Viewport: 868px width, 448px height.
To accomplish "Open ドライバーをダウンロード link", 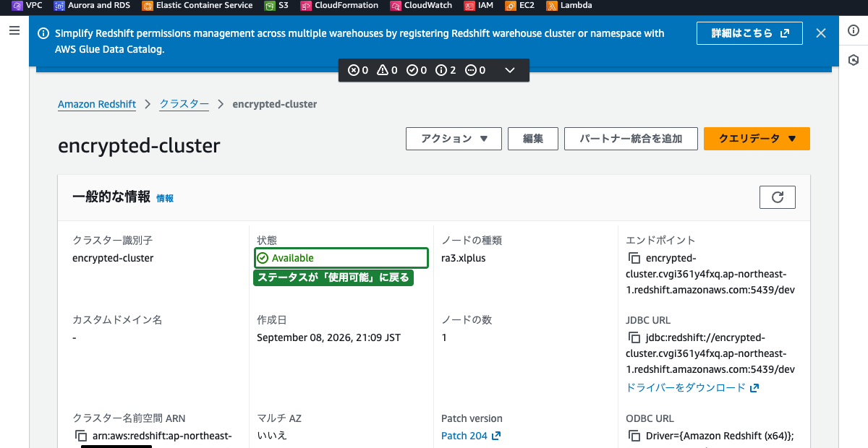I will pyautogui.click(x=692, y=387).
